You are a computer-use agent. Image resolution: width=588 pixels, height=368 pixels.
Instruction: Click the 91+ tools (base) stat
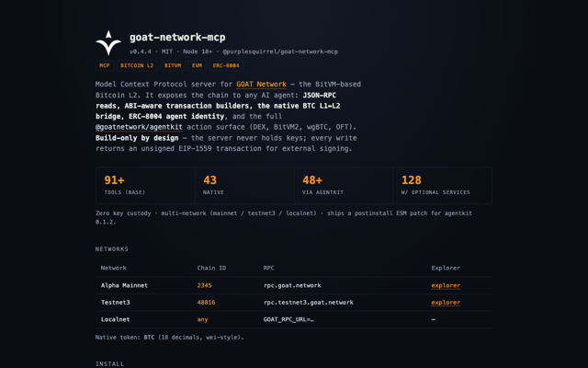pyautogui.click(x=145, y=186)
